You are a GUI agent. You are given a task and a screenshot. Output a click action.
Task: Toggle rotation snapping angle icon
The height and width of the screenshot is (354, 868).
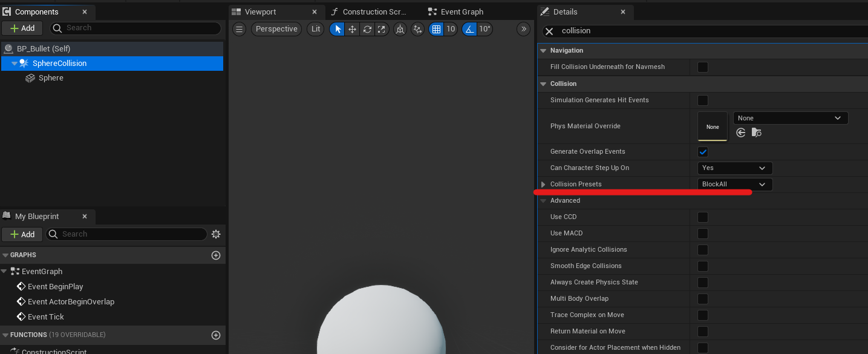[469, 29]
